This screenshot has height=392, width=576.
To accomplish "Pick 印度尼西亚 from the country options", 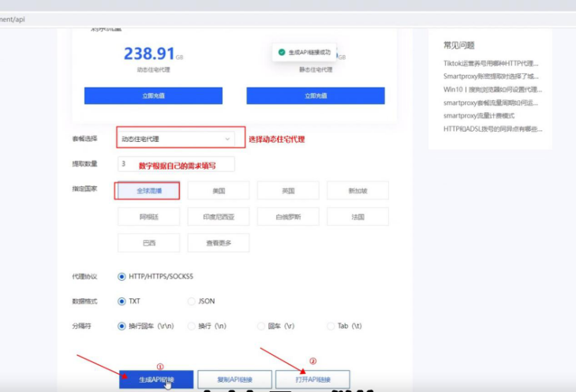I will point(219,217).
